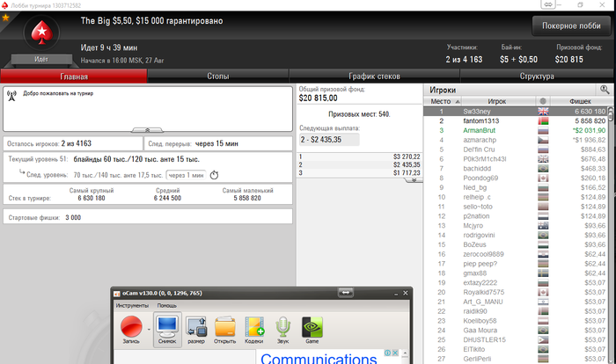The width and height of the screenshot is (616, 364).
Task: Select player Mcjyro row
Action: click(516, 226)
